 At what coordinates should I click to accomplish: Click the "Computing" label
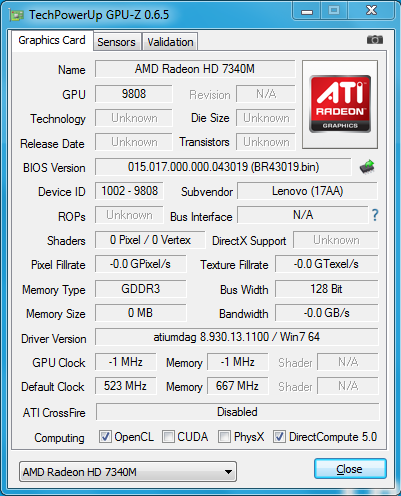(59, 438)
